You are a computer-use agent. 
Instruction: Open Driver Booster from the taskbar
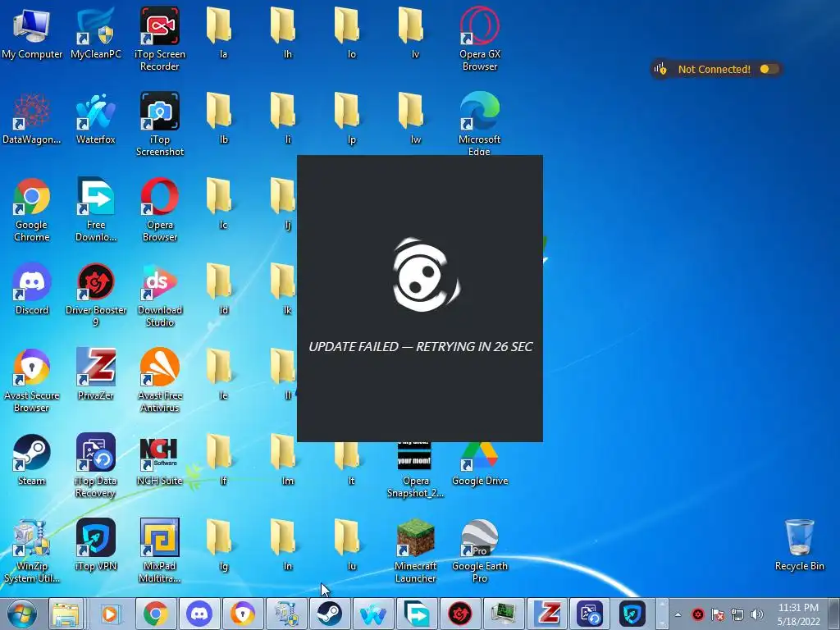pos(459,614)
